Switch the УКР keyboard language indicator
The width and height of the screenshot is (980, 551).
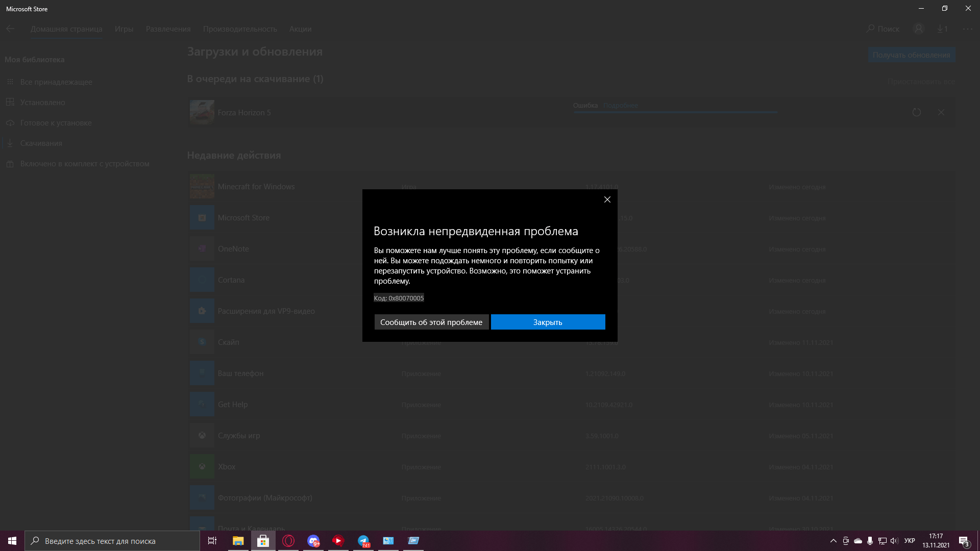pyautogui.click(x=910, y=541)
